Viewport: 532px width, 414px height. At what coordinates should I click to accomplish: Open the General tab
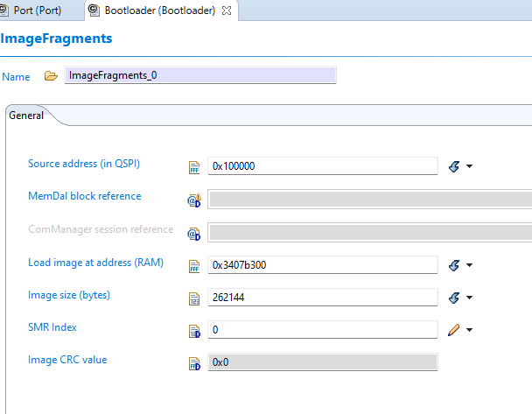tap(26, 116)
